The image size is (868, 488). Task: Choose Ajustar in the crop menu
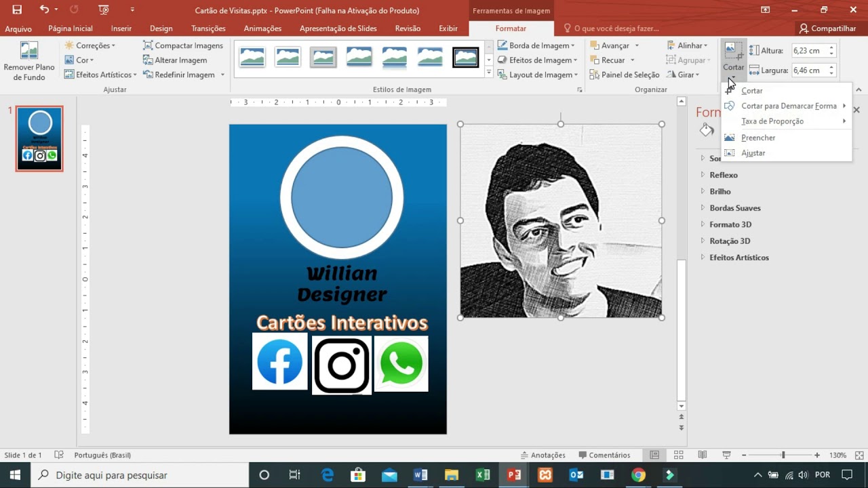[786, 153]
